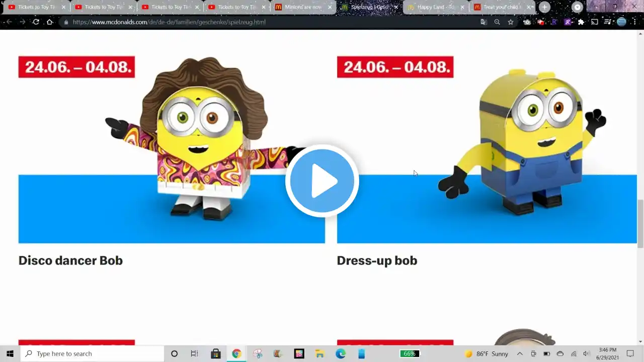Bookmark this page with the star icon
The height and width of the screenshot is (362, 644).
pos(511,22)
